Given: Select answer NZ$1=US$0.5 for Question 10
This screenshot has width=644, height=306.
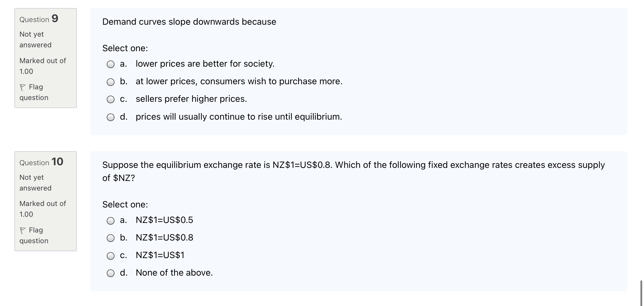Looking at the screenshot, I should [x=111, y=220].
